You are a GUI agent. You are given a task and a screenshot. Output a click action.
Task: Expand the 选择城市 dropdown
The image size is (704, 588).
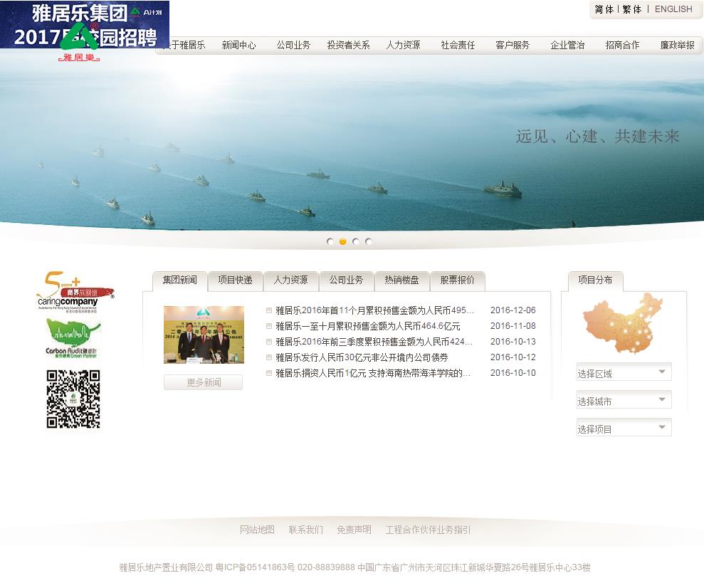[x=624, y=400]
